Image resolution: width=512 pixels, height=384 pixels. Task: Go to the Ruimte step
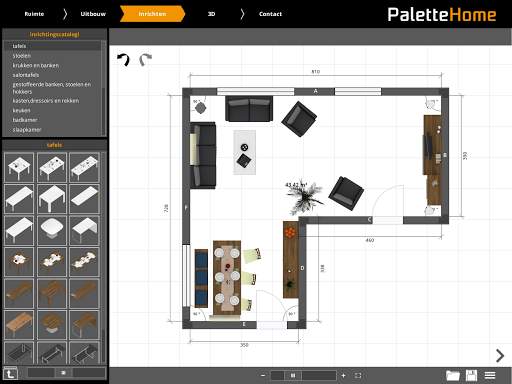(34, 14)
